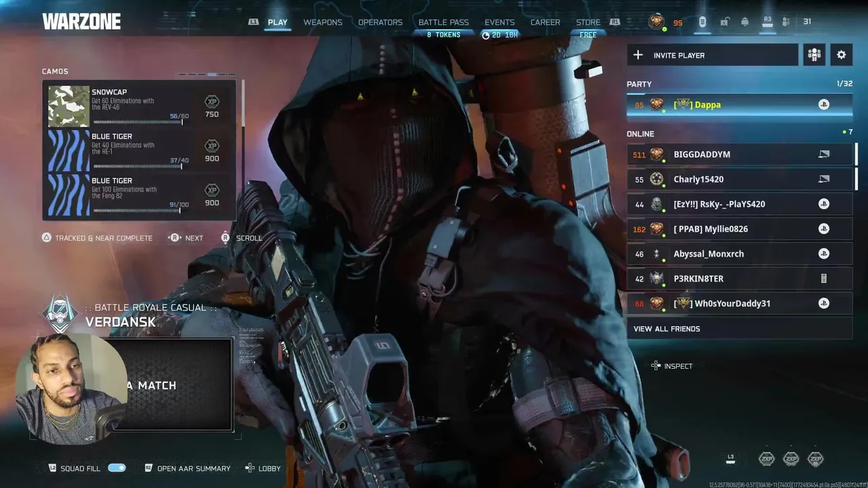868x488 pixels.
Task: Open the STORE tab
Action: tap(588, 22)
